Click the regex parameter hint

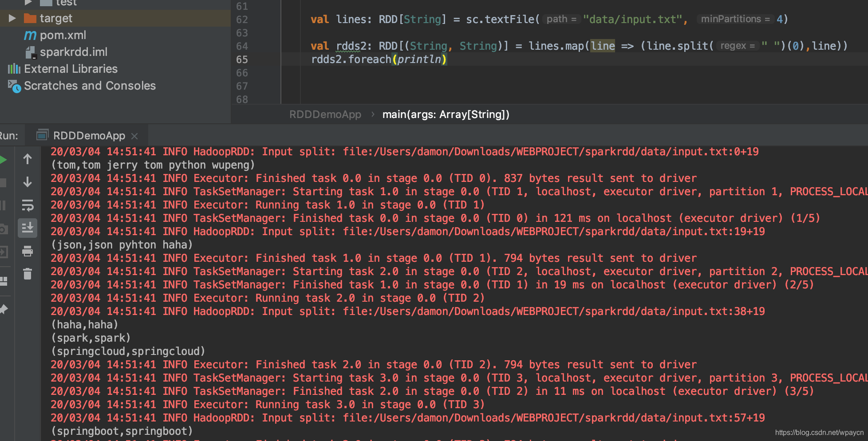pos(737,46)
